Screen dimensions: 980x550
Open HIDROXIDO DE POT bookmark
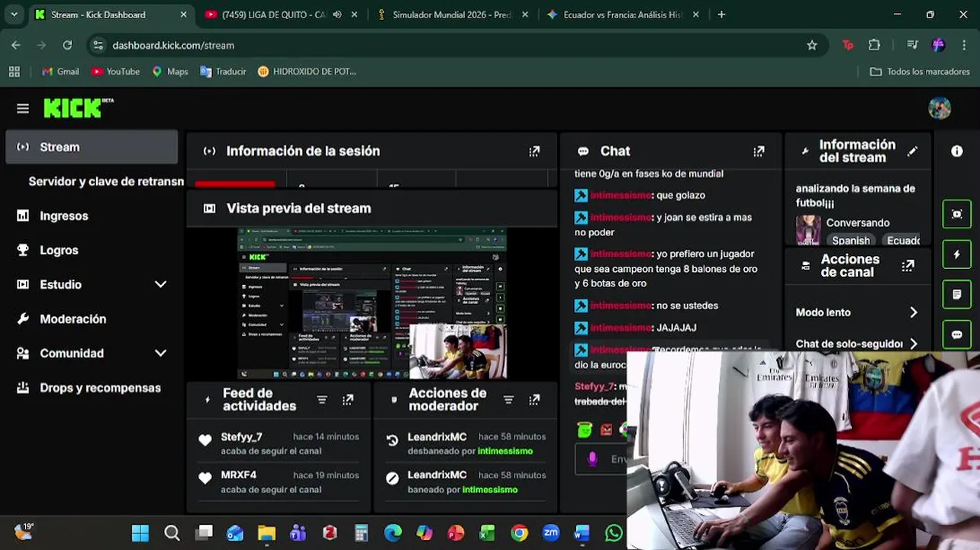(x=307, y=71)
